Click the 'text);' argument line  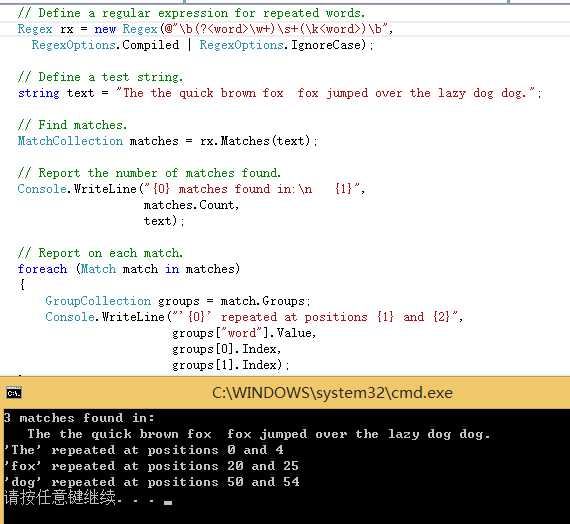pos(164,221)
